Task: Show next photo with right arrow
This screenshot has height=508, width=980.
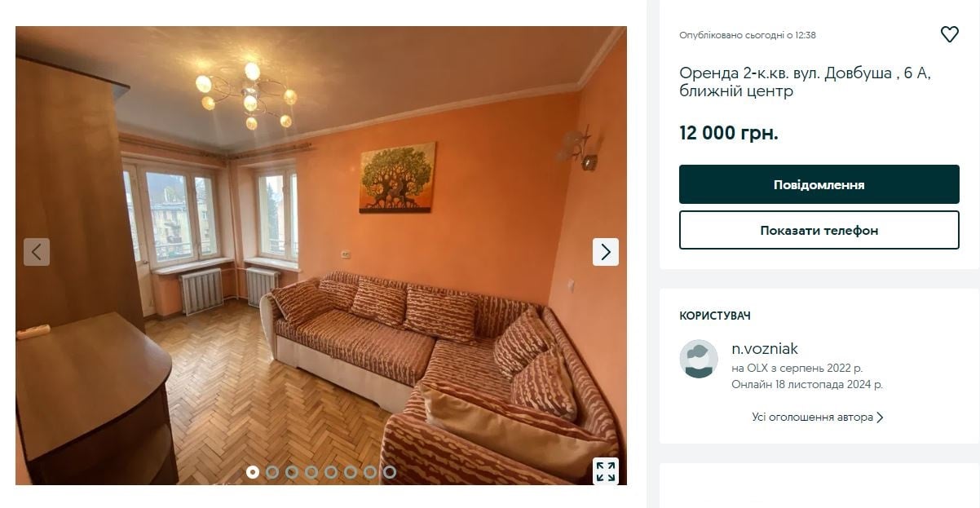Action: pyautogui.click(x=605, y=252)
